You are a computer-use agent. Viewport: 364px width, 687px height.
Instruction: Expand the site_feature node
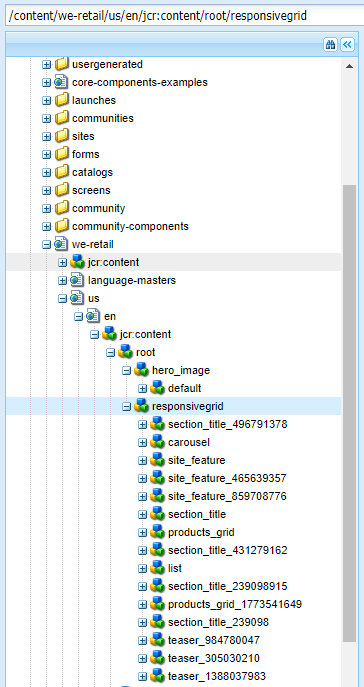tap(142, 460)
